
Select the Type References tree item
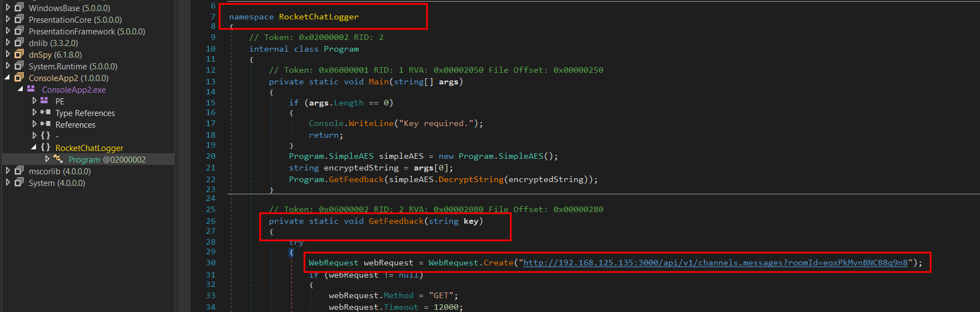(x=85, y=113)
